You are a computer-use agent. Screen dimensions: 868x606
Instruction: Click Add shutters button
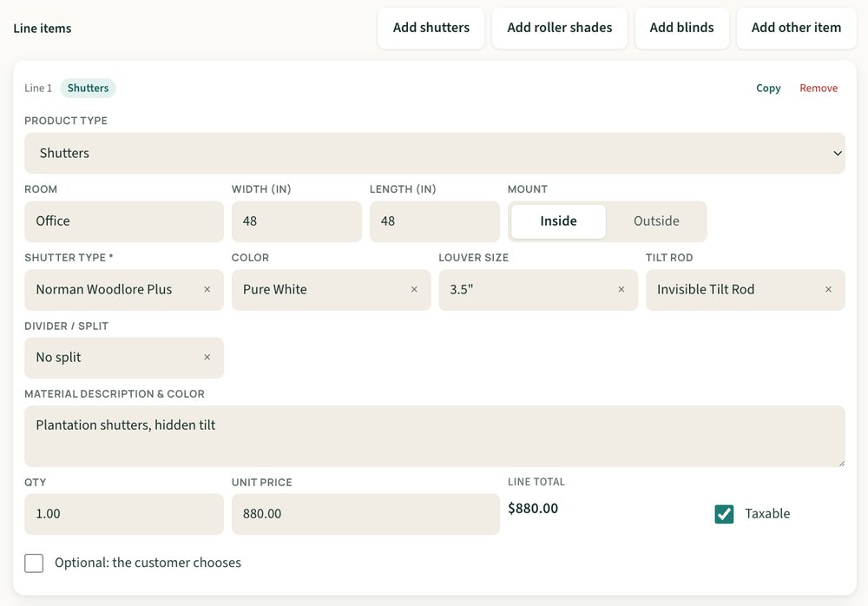(x=431, y=28)
